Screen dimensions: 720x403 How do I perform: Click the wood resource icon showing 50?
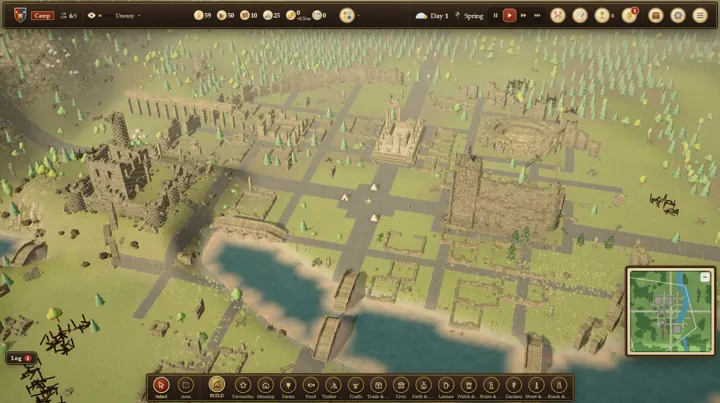pyautogui.click(x=221, y=16)
